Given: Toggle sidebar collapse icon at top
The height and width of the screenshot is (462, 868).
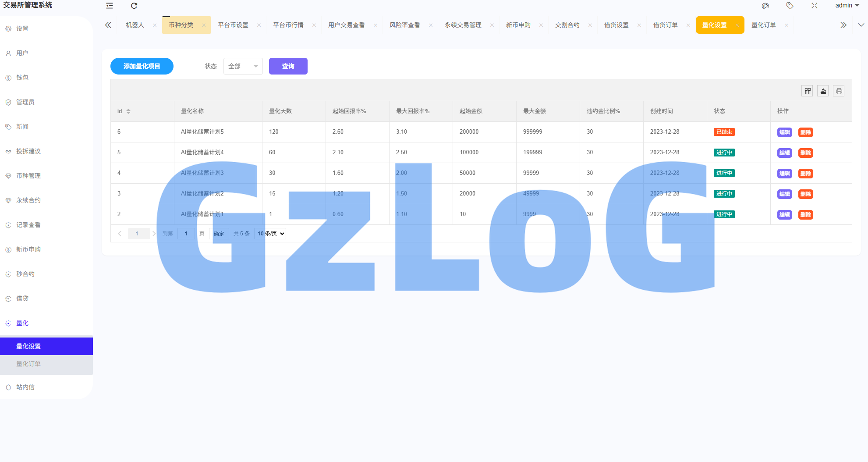Looking at the screenshot, I should [x=110, y=6].
